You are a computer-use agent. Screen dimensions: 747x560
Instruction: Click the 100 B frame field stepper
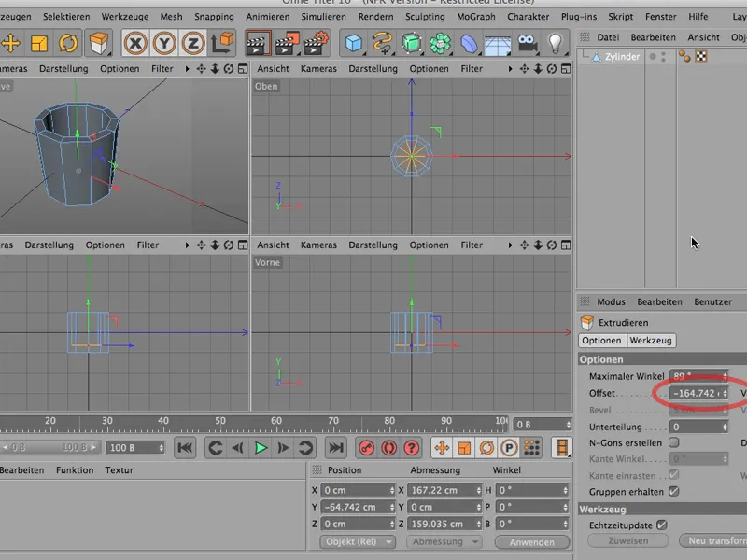point(161,448)
